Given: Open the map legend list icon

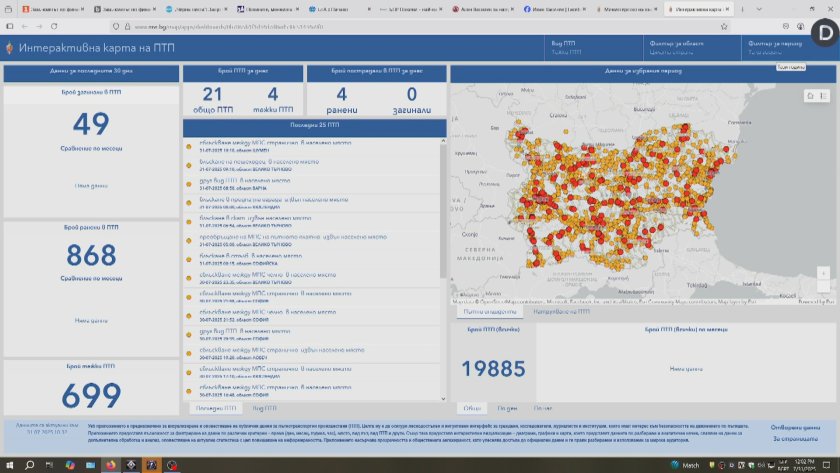Looking at the screenshot, I should pyautogui.click(x=823, y=95).
